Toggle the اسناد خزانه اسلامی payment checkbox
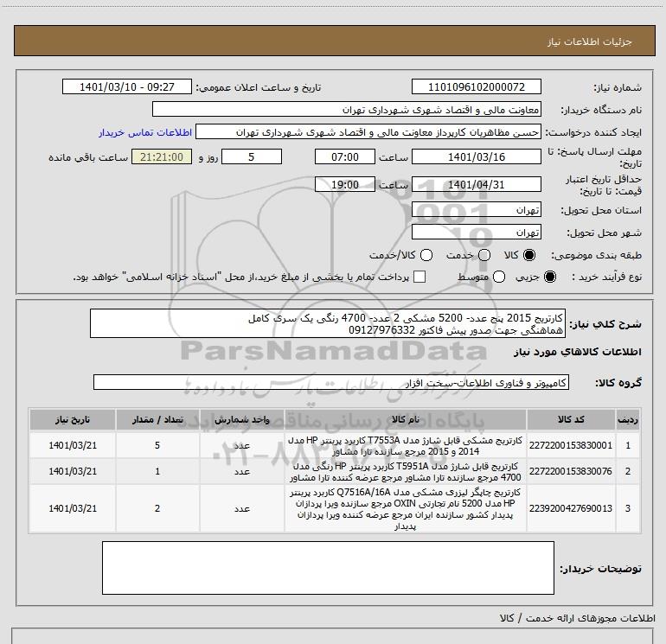The image size is (666, 644). point(419,277)
